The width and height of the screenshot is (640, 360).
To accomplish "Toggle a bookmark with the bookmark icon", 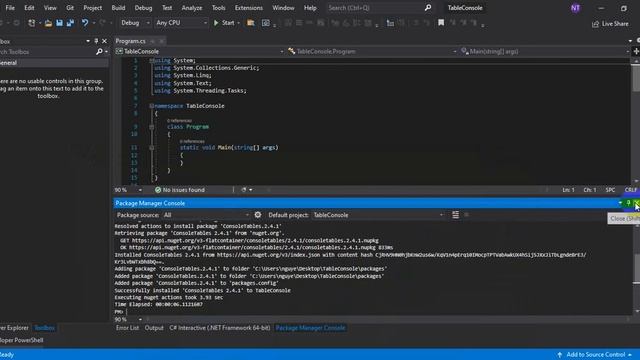I will [441, 23].
